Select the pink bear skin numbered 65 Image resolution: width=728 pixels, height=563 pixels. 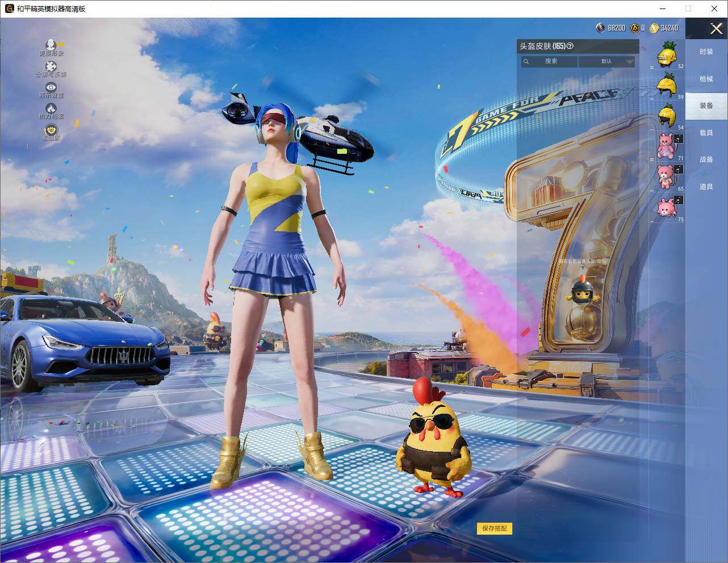[x=667, y=177]
